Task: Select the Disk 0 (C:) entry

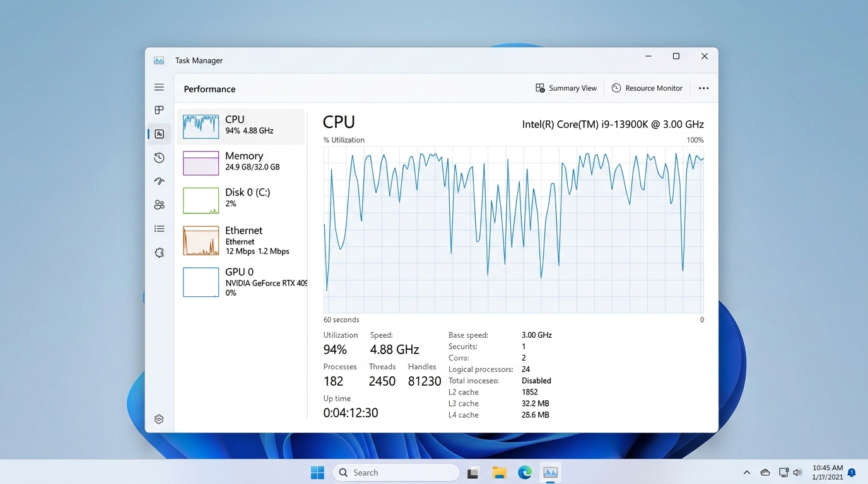Action: tap(241, 199)
